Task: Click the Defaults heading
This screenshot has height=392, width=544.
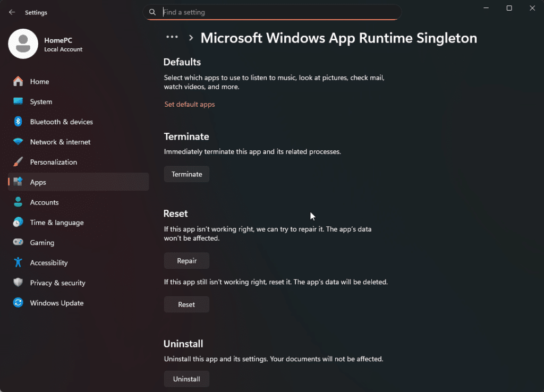Action: [182, 62]
